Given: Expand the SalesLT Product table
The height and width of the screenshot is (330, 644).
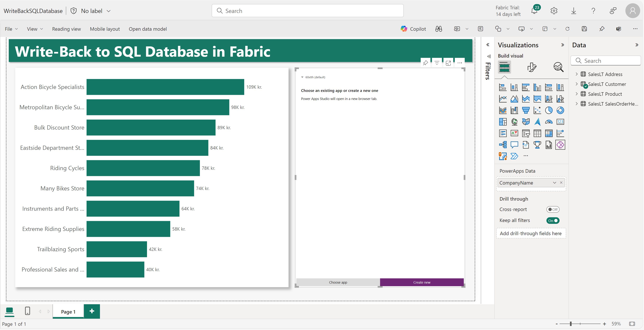Looking at the screenshot, I should (577, 94).
